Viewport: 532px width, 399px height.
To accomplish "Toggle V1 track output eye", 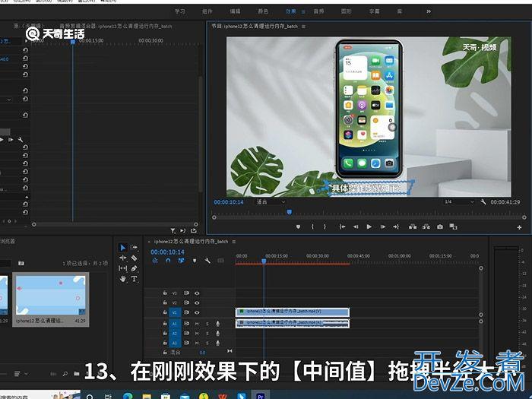I will click(197, 312).
